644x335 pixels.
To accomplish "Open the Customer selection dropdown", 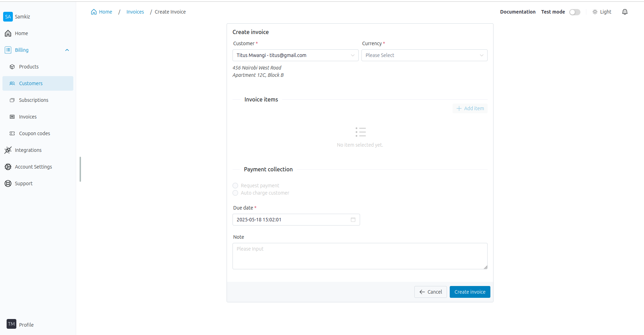I will 295,55.
